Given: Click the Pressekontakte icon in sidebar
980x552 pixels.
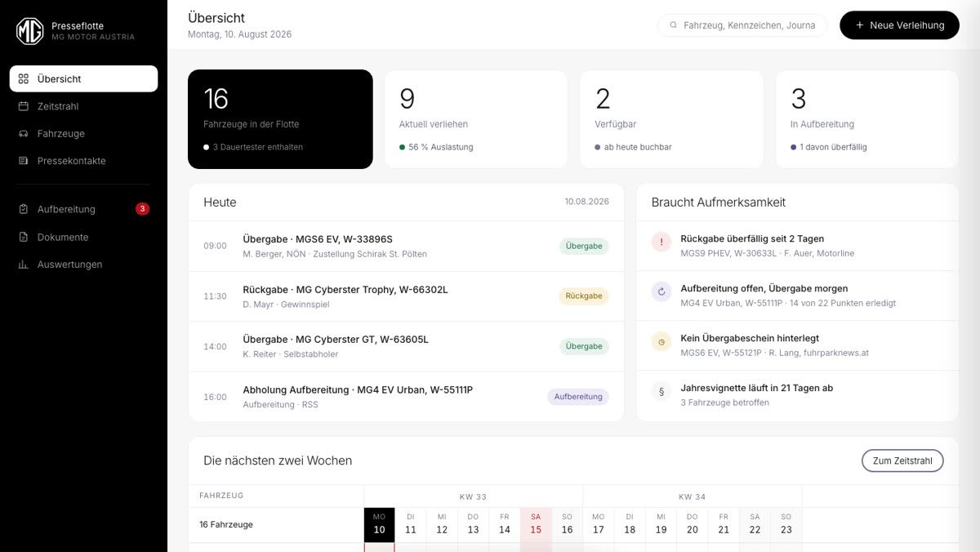Looking at the screenshot, I should (24, 161).
